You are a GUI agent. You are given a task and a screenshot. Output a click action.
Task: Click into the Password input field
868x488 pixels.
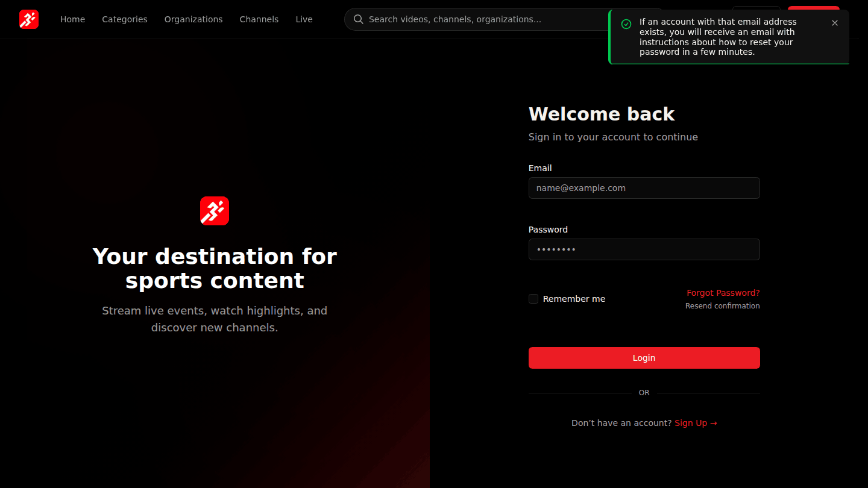tap(644, 249)
